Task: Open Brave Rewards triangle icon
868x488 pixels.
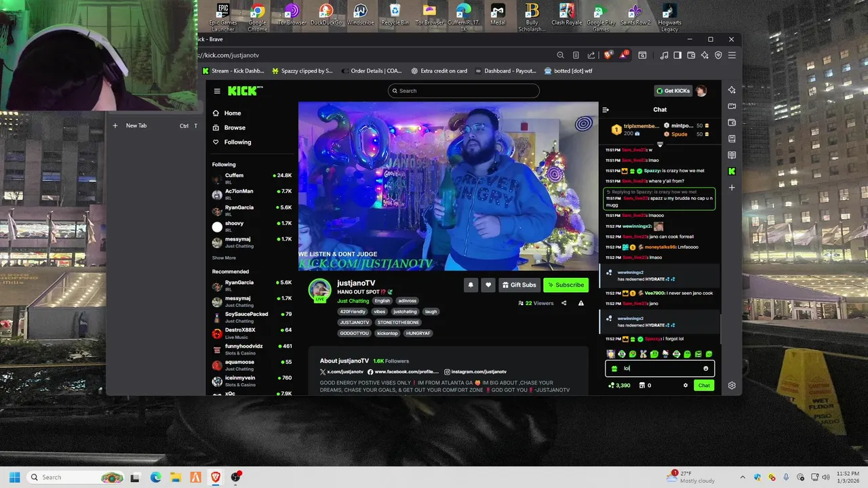Action: [x=624, y=55]
